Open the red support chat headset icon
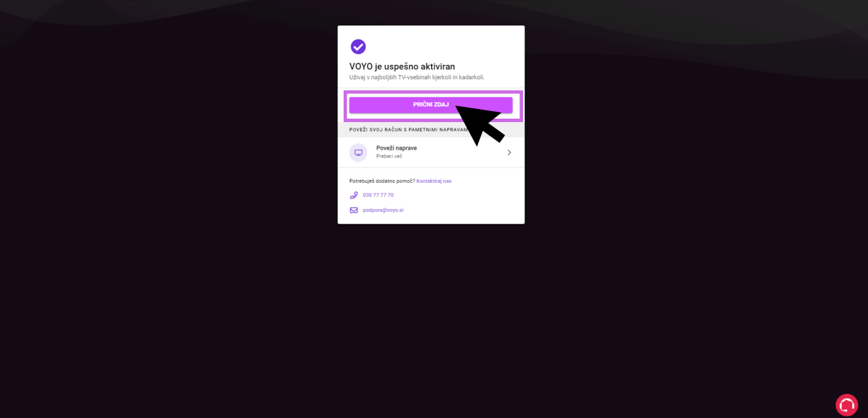This screenshot has width=868, height=418. (847, 405)
